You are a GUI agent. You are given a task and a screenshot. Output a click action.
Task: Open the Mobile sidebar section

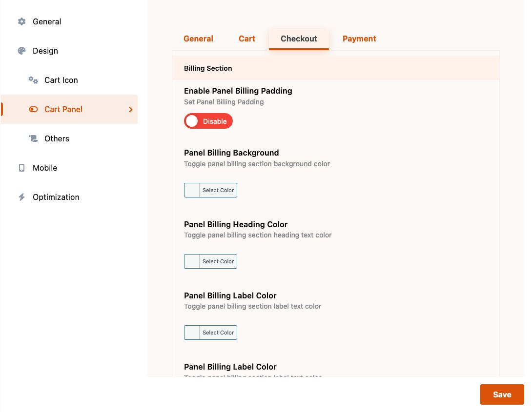[69, 168]
